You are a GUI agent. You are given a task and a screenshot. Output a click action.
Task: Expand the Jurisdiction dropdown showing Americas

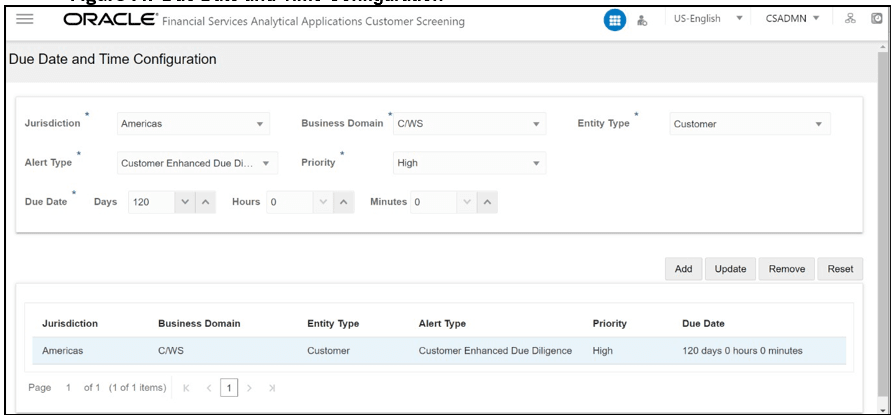coord(193,123)
